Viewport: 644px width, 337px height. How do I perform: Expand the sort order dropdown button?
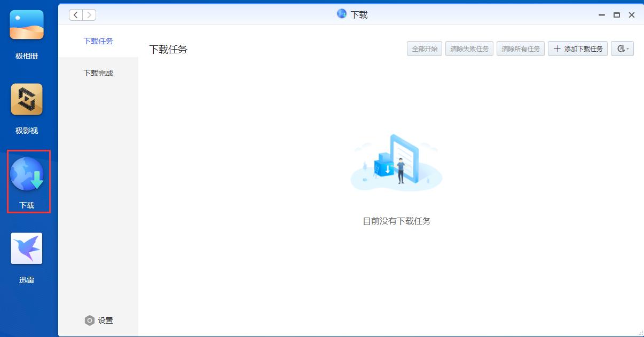coord(622,49)
